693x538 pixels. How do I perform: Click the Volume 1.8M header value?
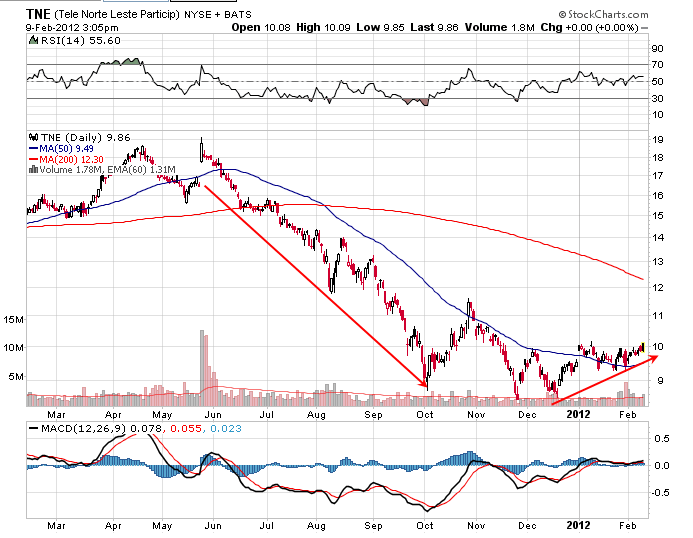499,27
